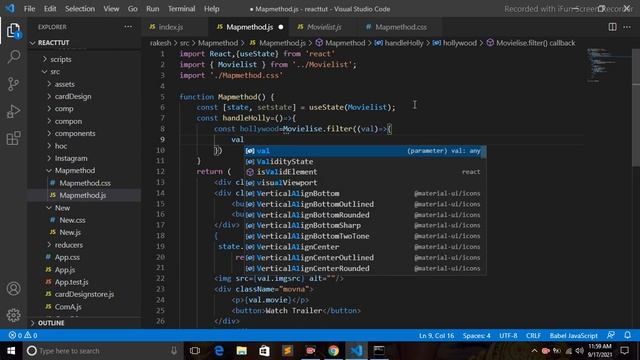Open Mapmethod.css file in explorer

point(85,183)
